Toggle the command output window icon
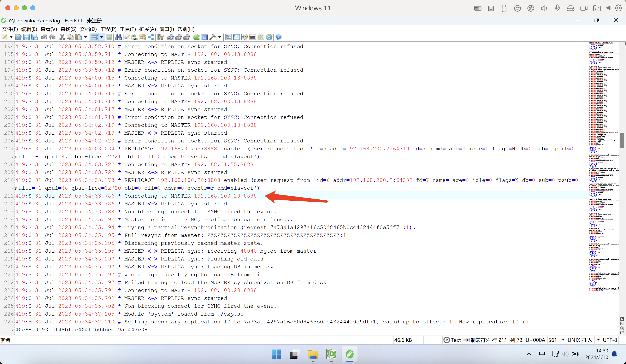This screenshot has width=626, height=364. pos(253,37)
